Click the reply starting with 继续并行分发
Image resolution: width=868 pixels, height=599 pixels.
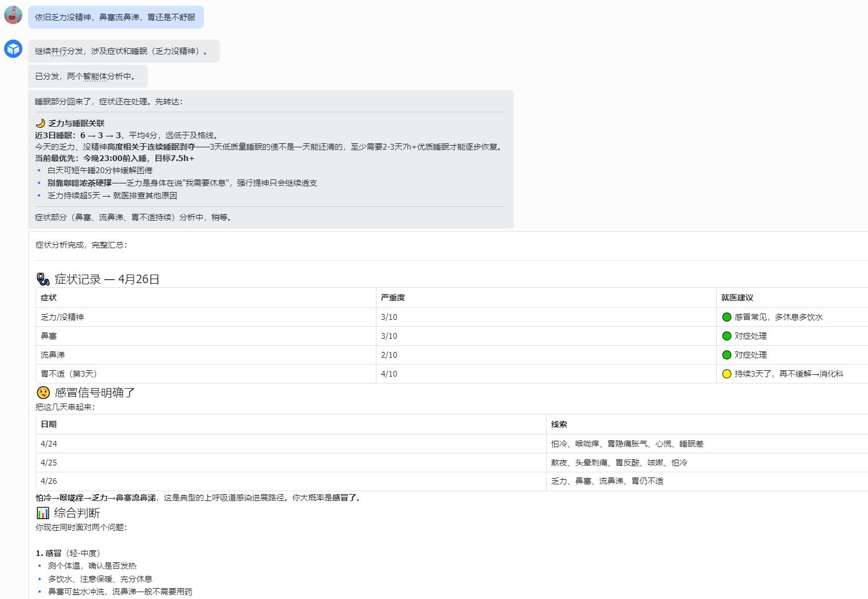tap(124, 51)
